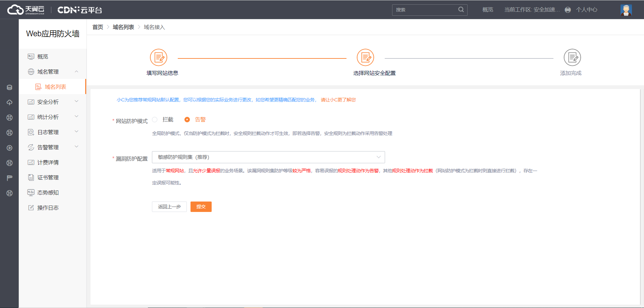
Task: Click the 返回上一步 button
Action: pos(169,207)
